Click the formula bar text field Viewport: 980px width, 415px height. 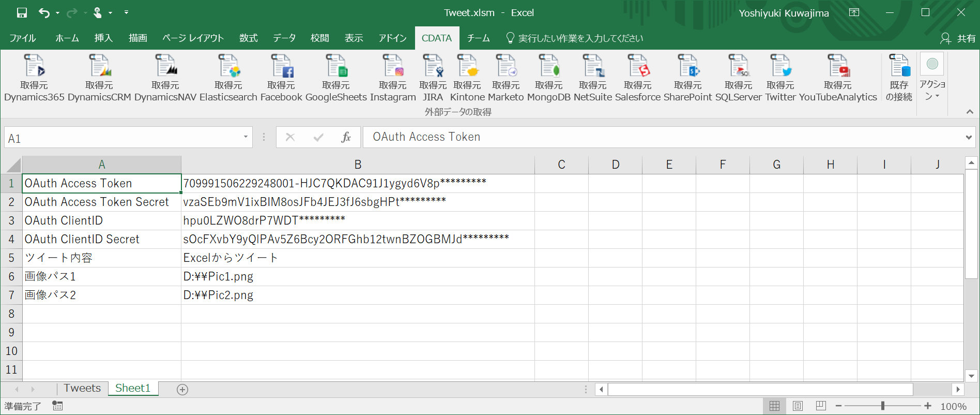pos(663,137)
